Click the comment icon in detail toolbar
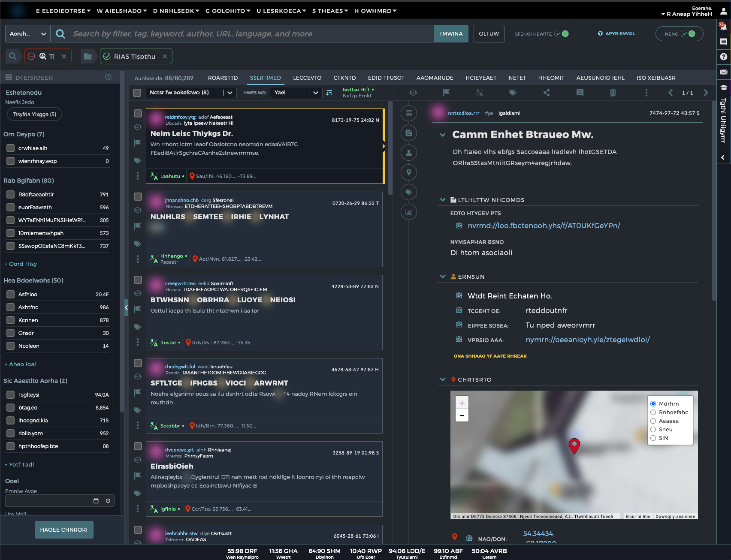The width and height of the screenshot is (731, 560). click(580, 93)
